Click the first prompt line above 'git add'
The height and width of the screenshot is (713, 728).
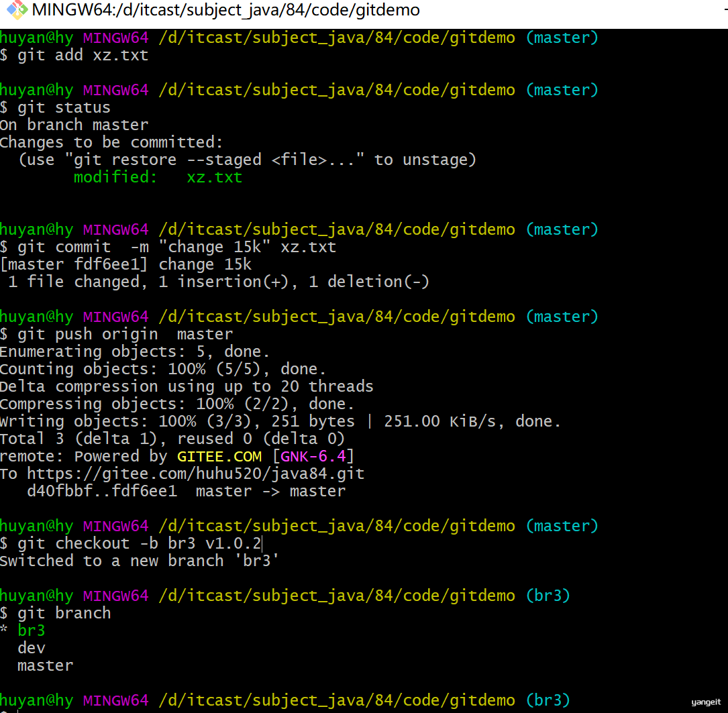click(299, 38)
